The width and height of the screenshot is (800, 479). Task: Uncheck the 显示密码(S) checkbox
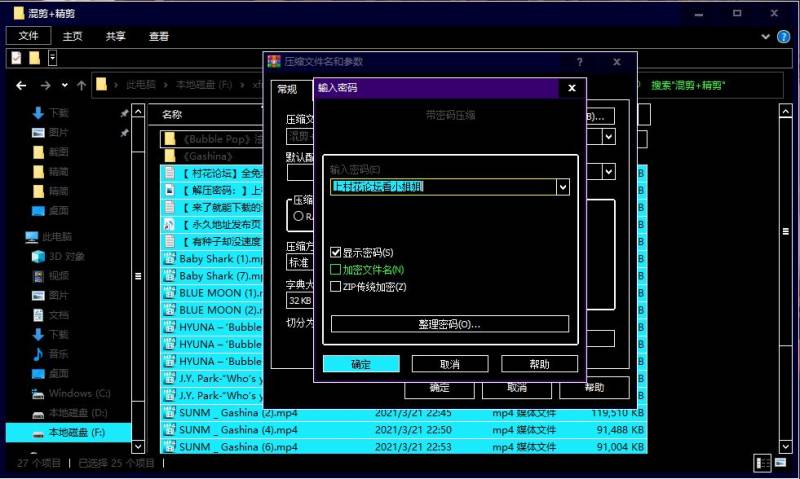tap(336, 253)
